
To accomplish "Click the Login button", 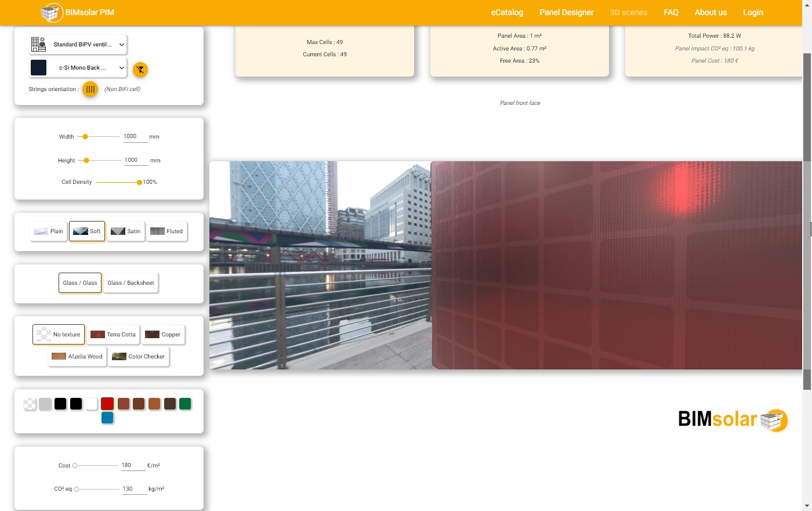I will coord(752,12).
